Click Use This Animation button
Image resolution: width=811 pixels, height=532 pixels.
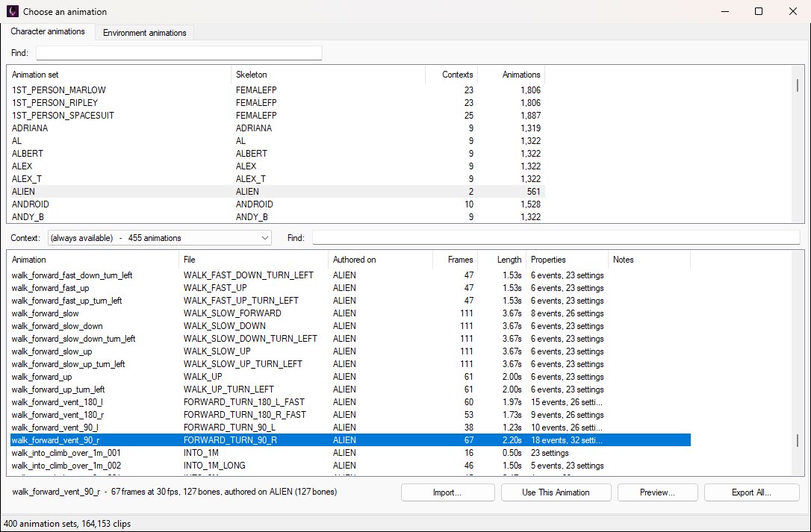[556, 492]
